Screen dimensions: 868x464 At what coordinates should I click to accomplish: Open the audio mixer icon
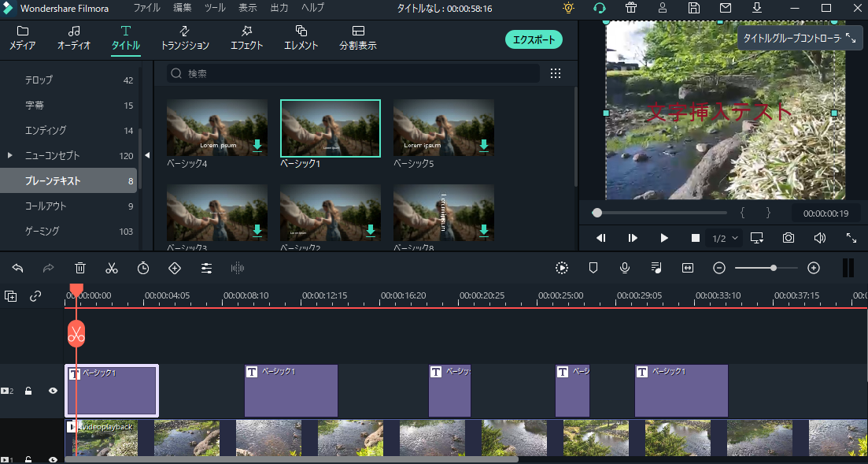click(x=656, y=269)
